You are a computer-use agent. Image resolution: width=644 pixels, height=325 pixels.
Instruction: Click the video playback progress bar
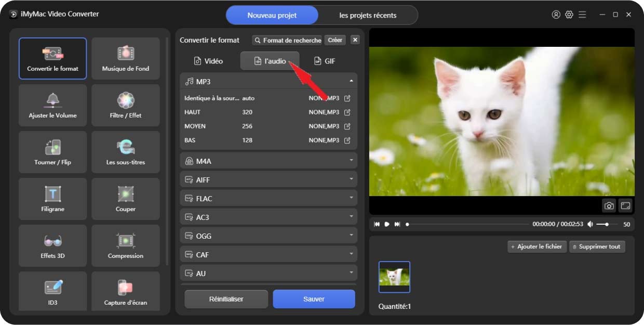[467, 224]
